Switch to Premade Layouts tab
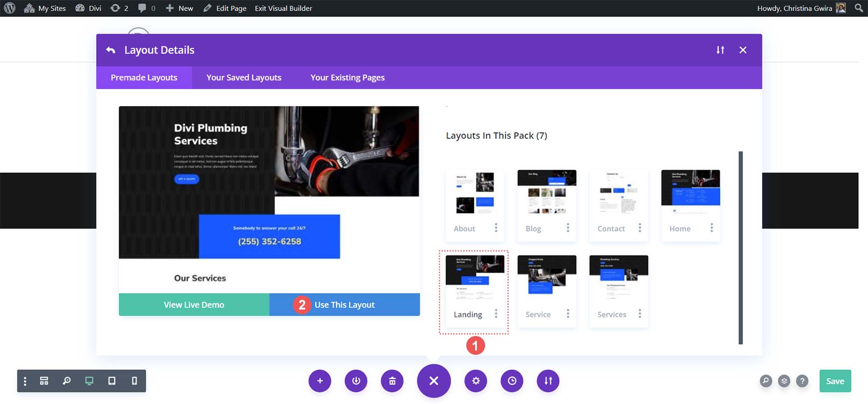 144,78
